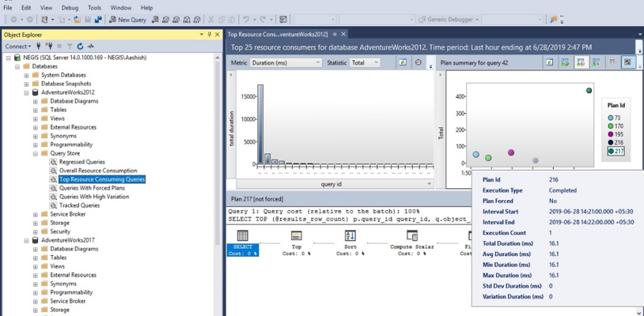Open the Connect dropdown in Object Explorer
This screenshot has height=316, width=644.
click(x=18, y=47)
